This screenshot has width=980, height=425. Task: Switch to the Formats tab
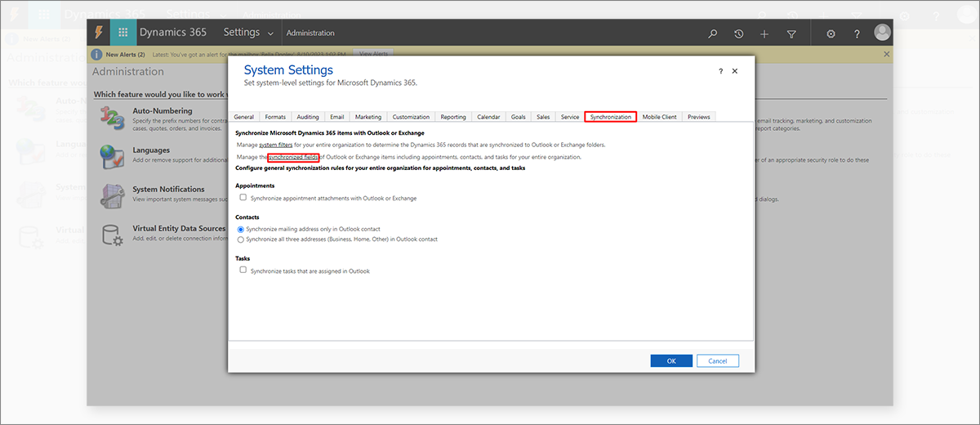pyautogui.click(x=275, y=117)
